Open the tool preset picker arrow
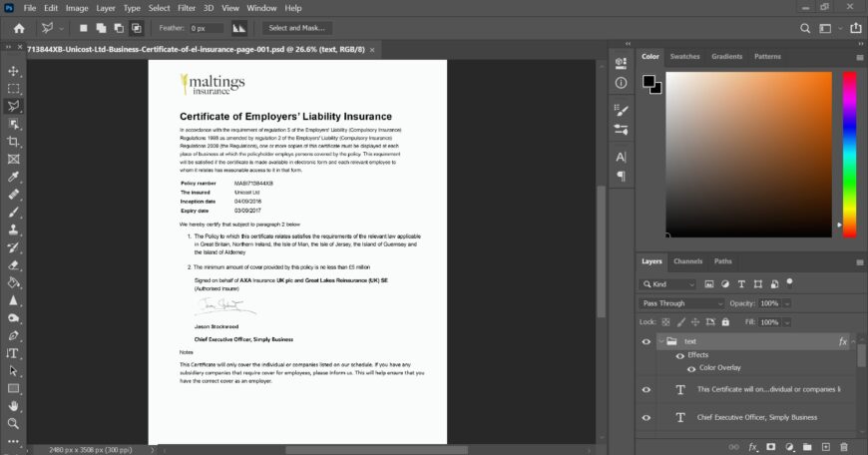Screen dimensions: 868x455 click(x=62, y=28)
